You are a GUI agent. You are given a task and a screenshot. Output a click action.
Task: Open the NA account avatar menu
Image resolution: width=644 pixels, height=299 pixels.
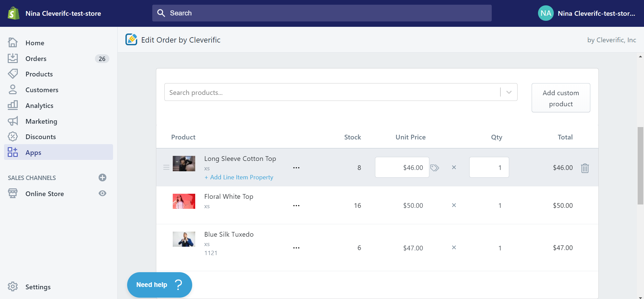546,13
